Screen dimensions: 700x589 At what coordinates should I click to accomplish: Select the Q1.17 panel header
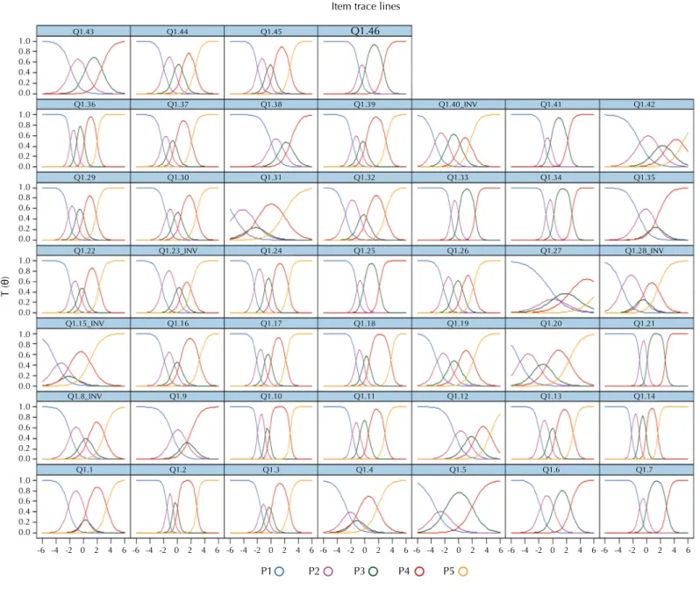[271, 323]
